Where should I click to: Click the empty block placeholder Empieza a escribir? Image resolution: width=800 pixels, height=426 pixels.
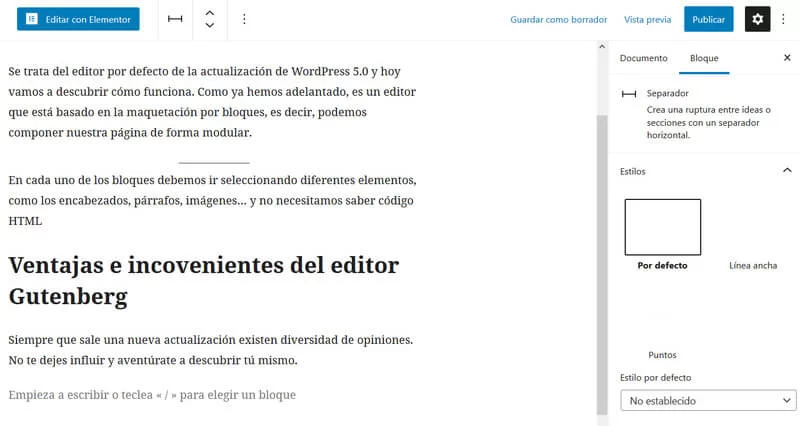pos(152,395)
